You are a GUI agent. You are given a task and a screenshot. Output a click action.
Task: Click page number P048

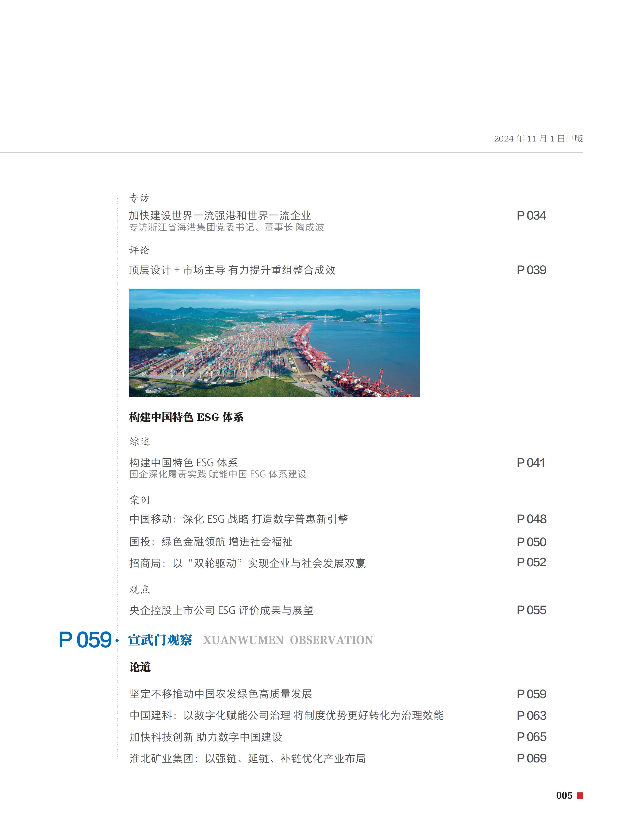(x=531, y=519)
